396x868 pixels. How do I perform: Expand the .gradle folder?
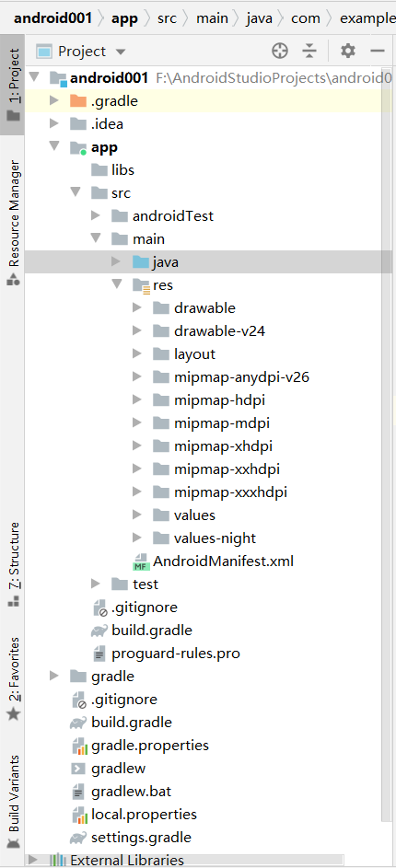pyautogui.click(x=53, y=100)
